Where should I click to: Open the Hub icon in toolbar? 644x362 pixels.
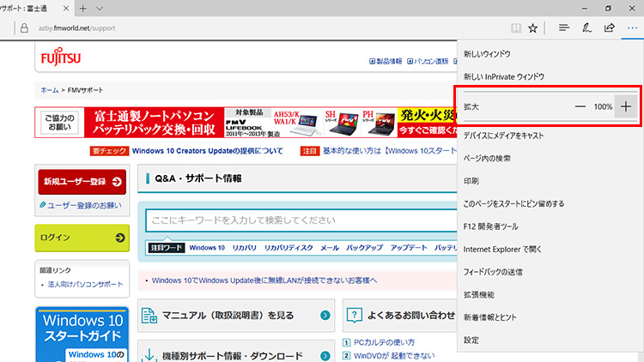click(564, 27)
